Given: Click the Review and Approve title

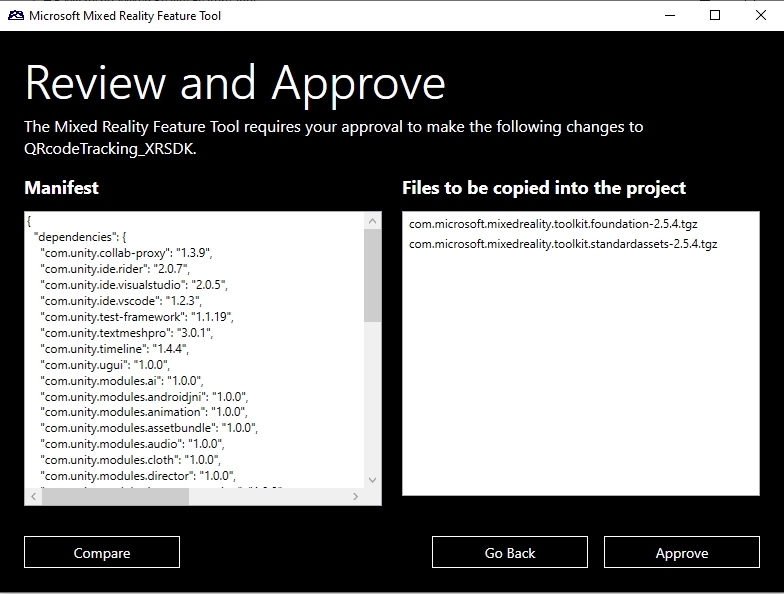Looking at the screenshot, I should pos(235,84).
